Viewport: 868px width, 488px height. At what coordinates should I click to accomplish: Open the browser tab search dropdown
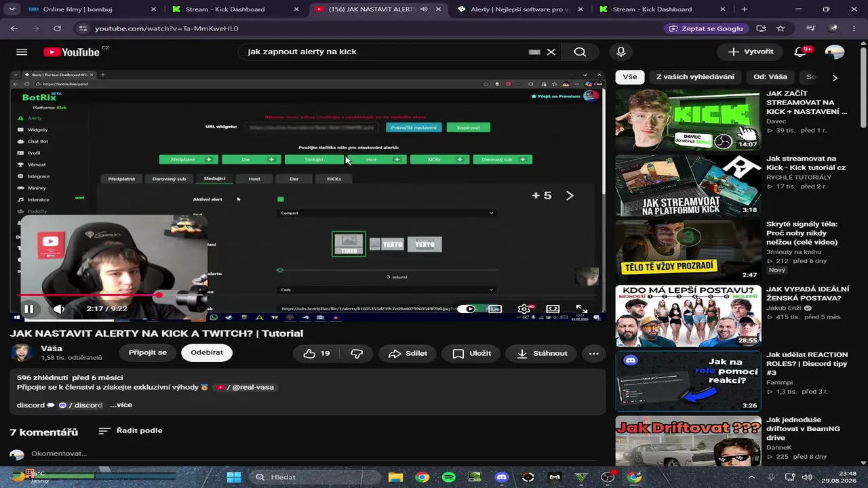pyautogui.click(x=12, y=9)
